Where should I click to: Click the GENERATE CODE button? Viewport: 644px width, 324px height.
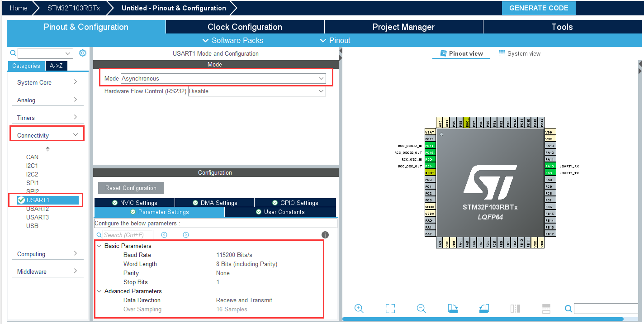(x=539, y=8)
